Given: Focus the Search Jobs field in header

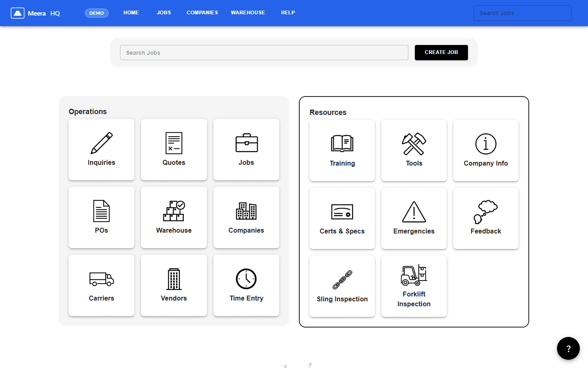Looking at the screenshot, I should point(523,13).
